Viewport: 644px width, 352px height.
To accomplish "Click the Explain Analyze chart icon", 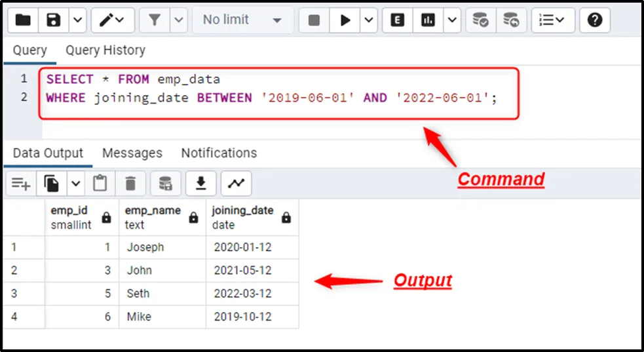I will click(x=428, y=20).
